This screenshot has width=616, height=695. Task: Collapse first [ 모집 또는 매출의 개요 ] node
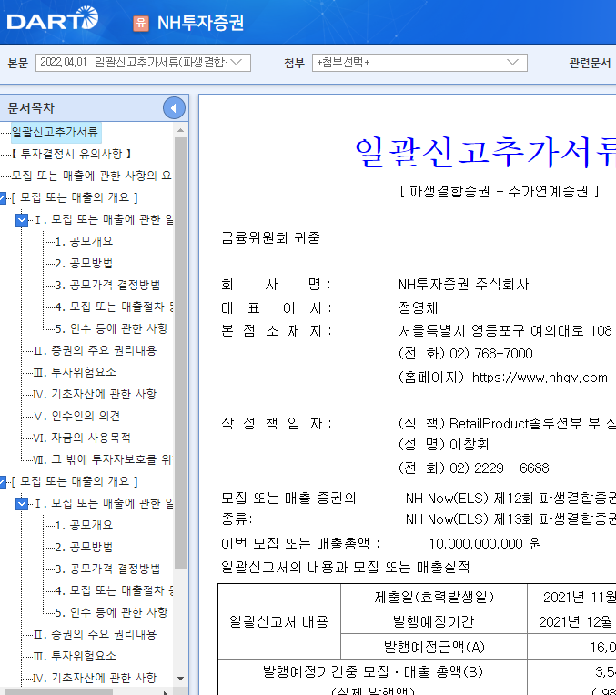(x=3, y=197)
